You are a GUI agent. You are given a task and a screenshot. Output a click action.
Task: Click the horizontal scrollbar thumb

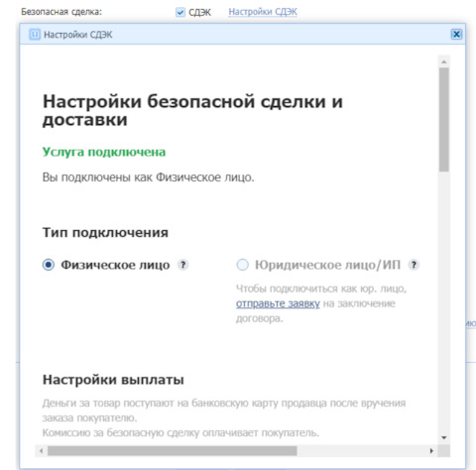172,451
